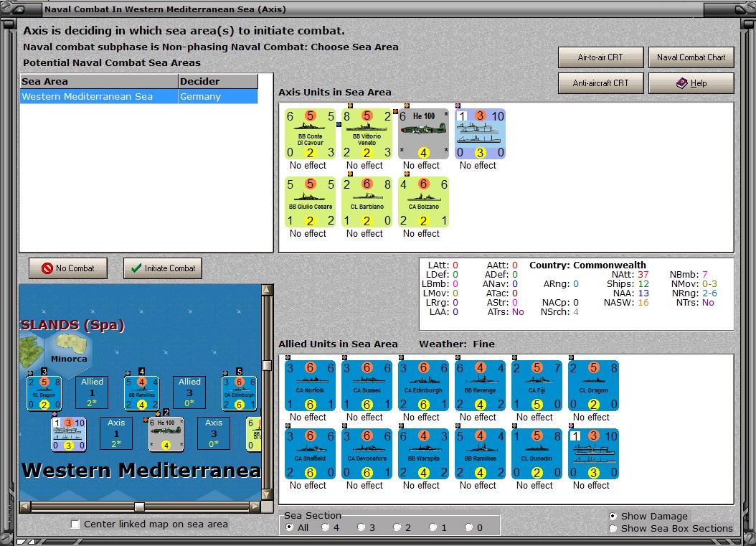The image size is (756, 546).
Task: Select the Allied convoy counter in units panel
Action: click(593, 453)
